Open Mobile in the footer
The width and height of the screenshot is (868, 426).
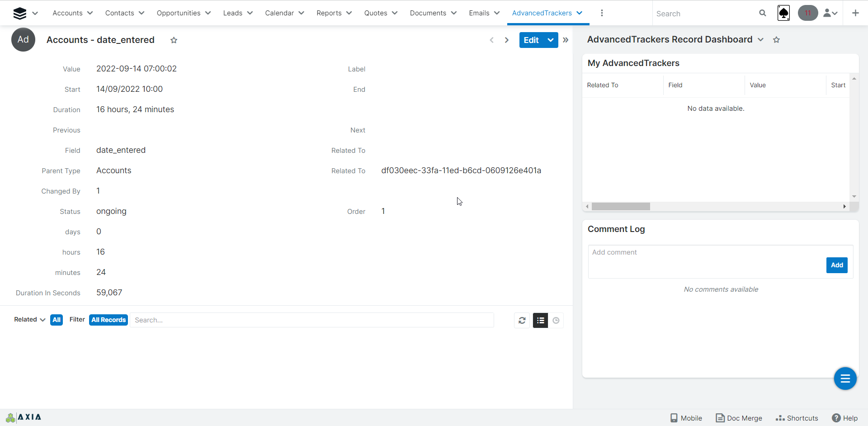pyautogui.click(x=686, y=418)
